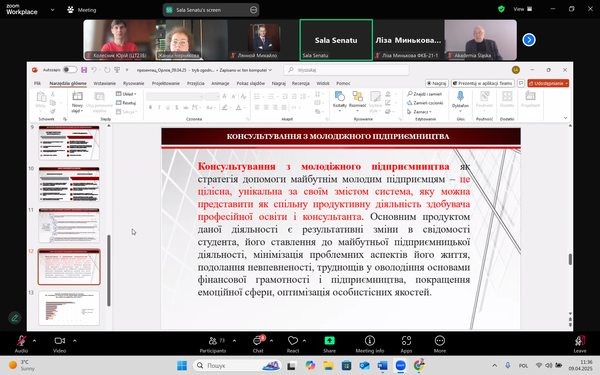600x375 pixels.
Task: Switch to the Animacje ribbon tab
Action: coord(220,83)
